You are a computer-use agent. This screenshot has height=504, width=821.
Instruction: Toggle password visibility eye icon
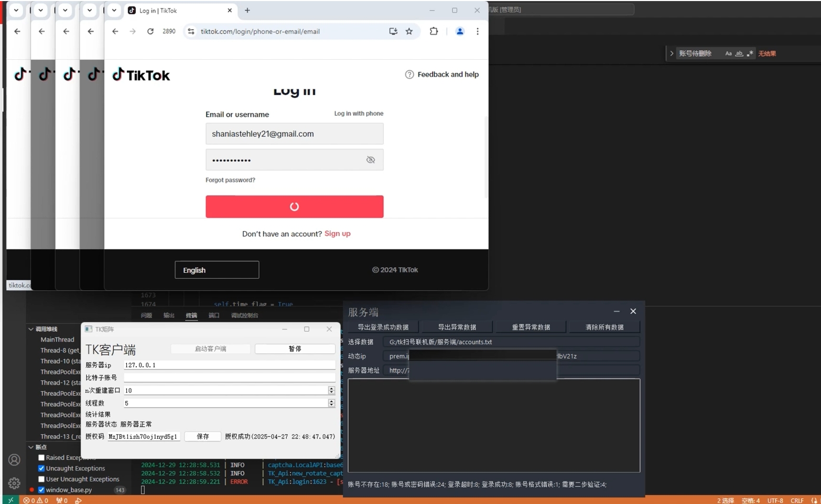[371, 160]
